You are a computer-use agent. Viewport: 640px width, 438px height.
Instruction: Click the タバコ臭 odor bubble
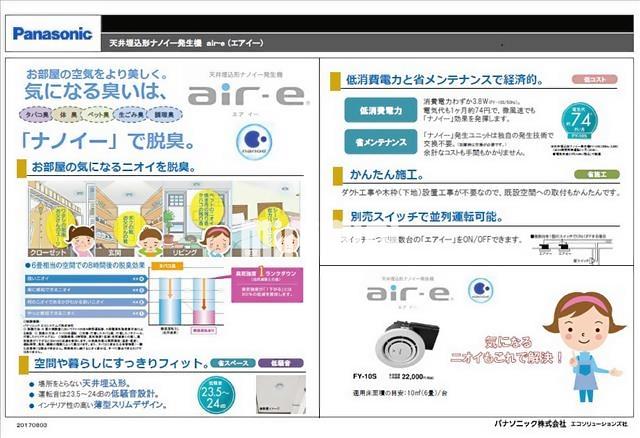37,115
